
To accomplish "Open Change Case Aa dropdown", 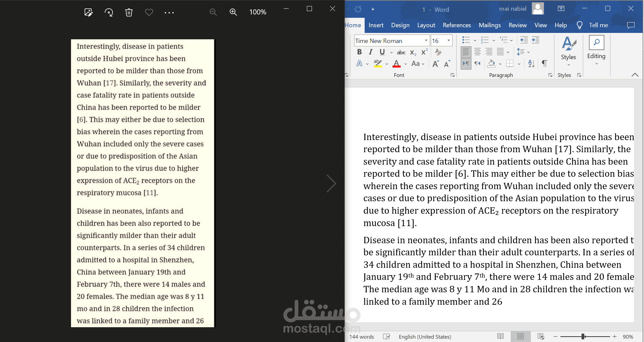I will [418, 63].
